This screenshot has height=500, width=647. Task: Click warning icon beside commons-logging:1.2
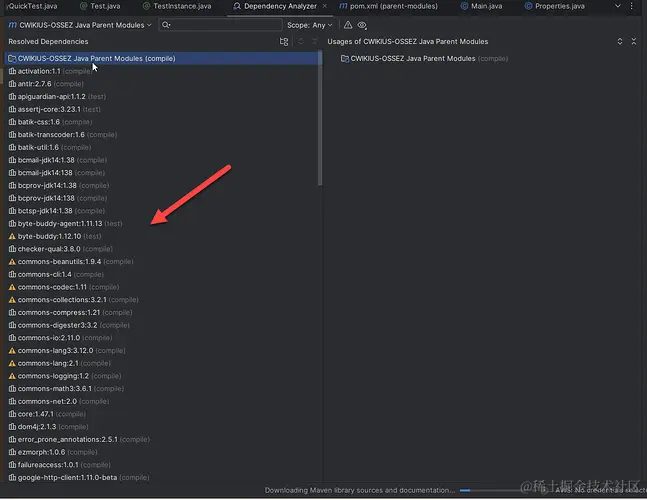[12, 376]
